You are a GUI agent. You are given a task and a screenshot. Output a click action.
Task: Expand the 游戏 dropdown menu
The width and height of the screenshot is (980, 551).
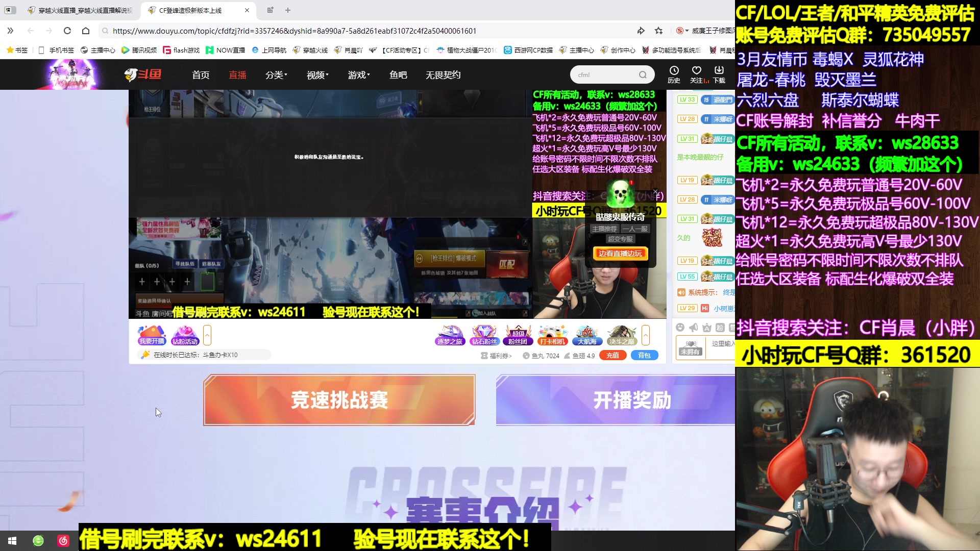[359, 75]
